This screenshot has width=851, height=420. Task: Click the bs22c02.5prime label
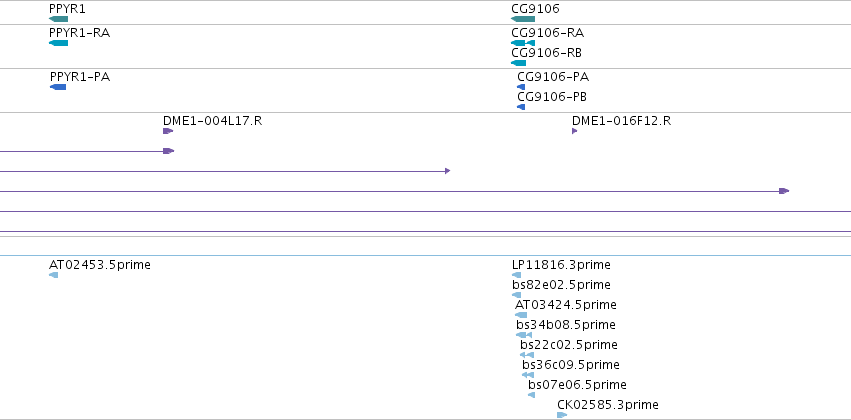[x=569, y=345]
